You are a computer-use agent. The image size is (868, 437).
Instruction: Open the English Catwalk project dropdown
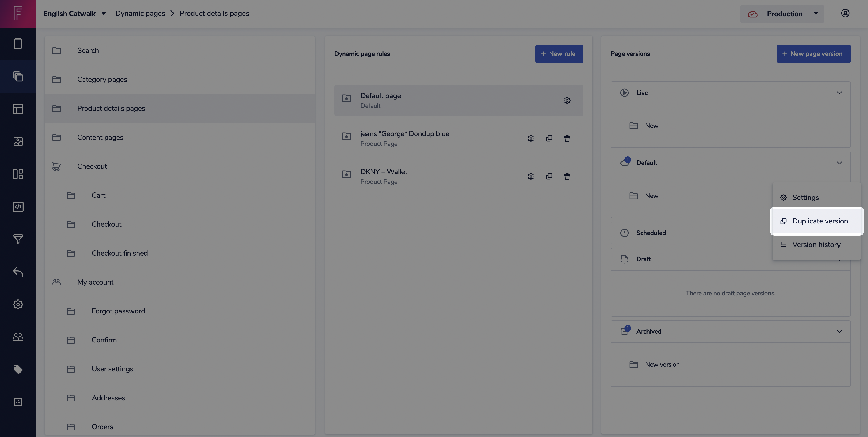click(74, 14)
